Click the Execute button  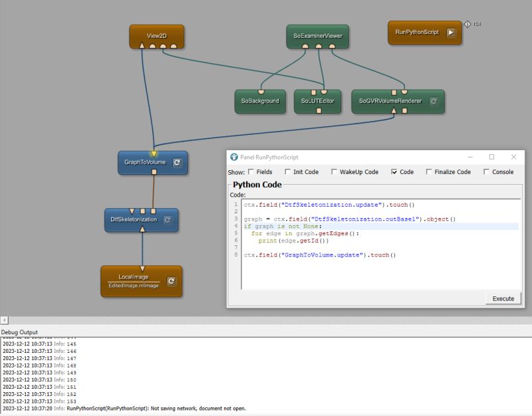click(503, 298)
